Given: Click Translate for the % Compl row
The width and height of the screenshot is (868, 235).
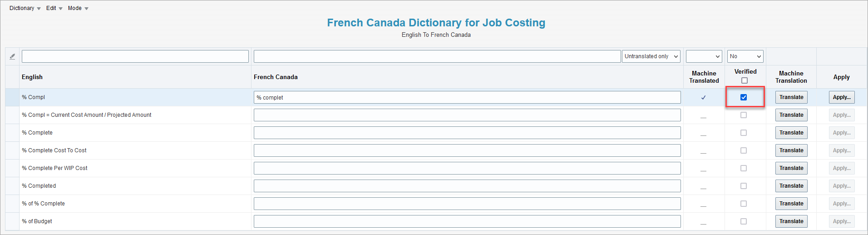Looking at the screenshot, I should click(791, 97).
